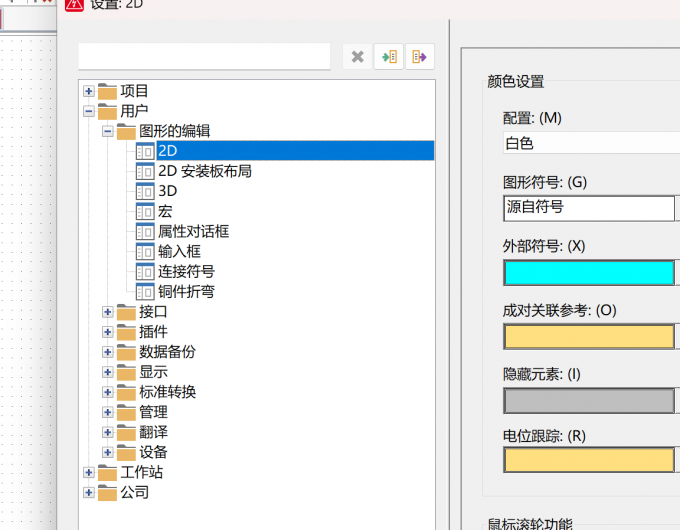Click the red warning icon in the title bar
Screen dimensions: 680x530
click(74, 5)
